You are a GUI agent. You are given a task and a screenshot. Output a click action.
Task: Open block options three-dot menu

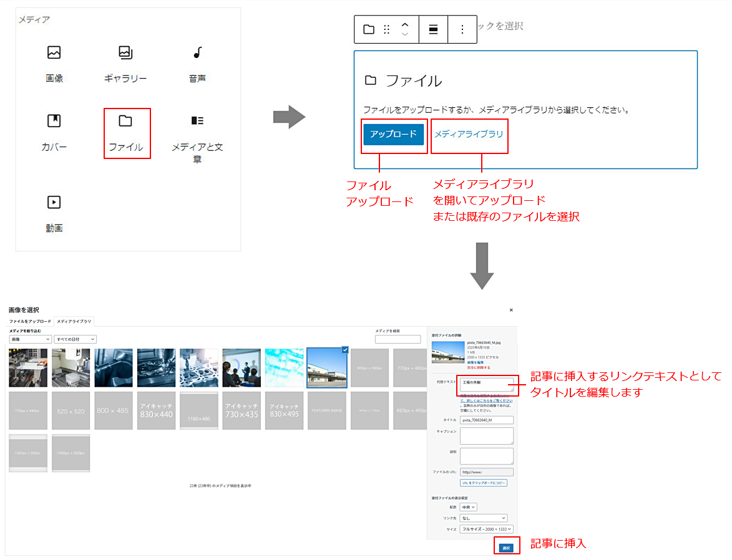click(x=462, y=29)
